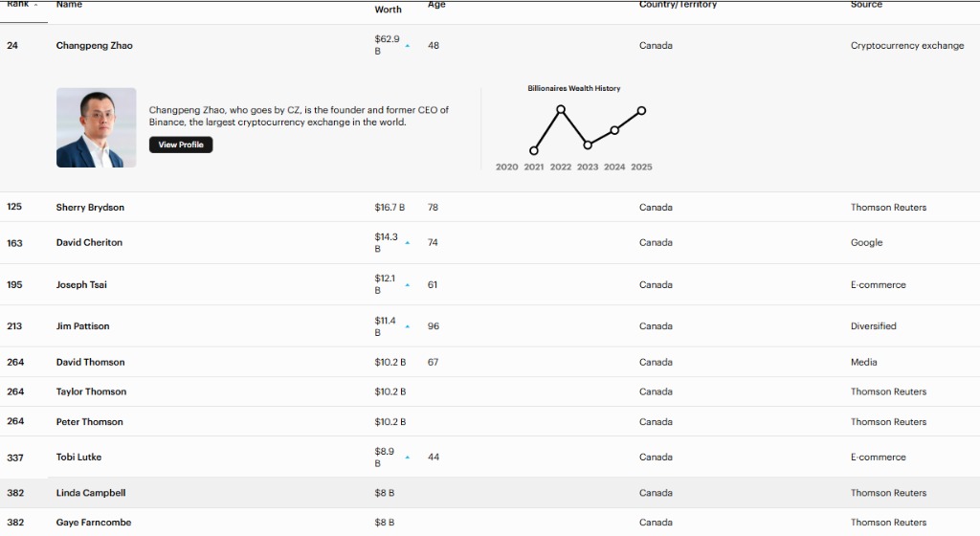Open Gaye Farncombe's name link
The height and width of the screenshot is (536, 980).
[x=94, y=523]
